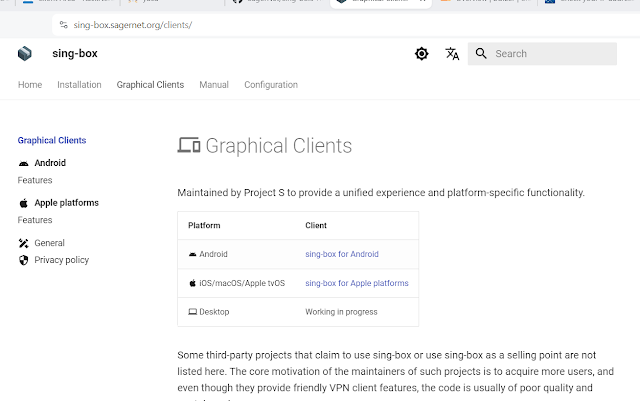Toggle the light/dark color theme
This screenshot has width=640, height=401.
click(422, 54)
